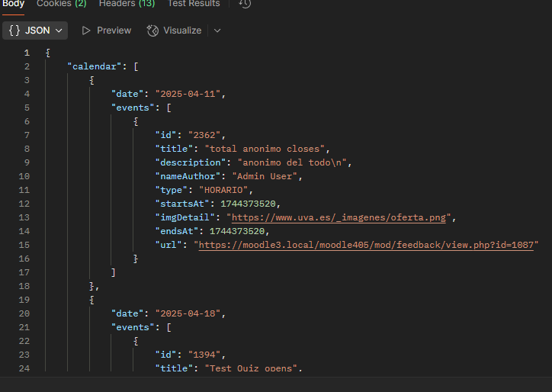Image resolution: width=552 pixels, height=392 pixels.
Task: Switch to the Body tab
Action: pyautogui.click(x=13, y=4)
